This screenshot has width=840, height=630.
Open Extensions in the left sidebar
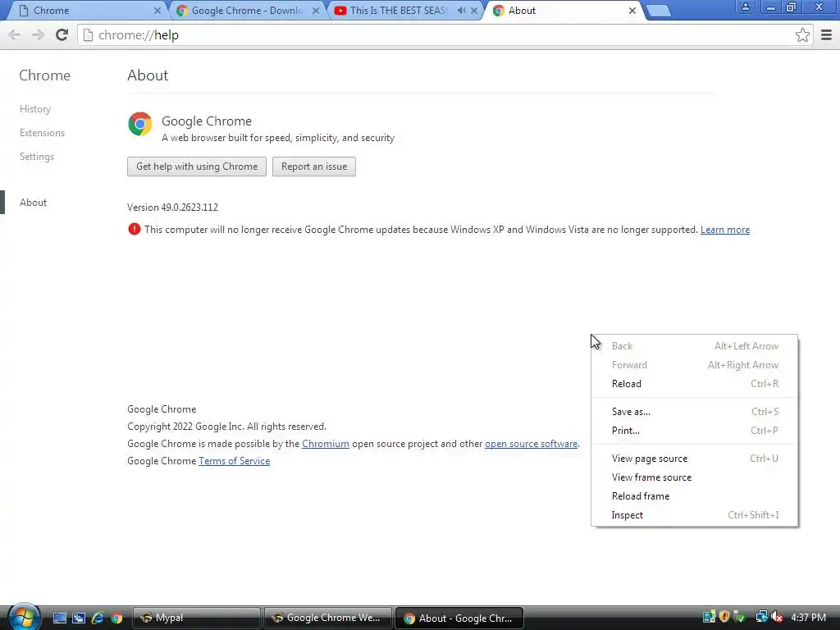[42, 133]
